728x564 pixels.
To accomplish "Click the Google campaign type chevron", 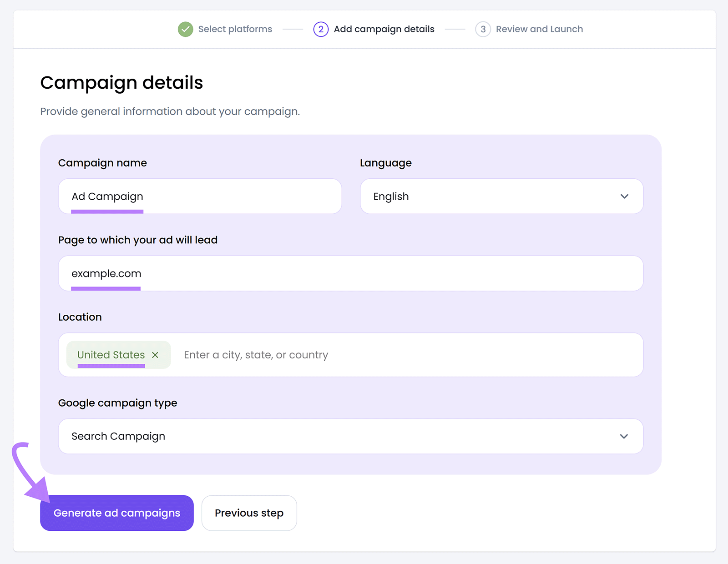I will pos(625,436).
